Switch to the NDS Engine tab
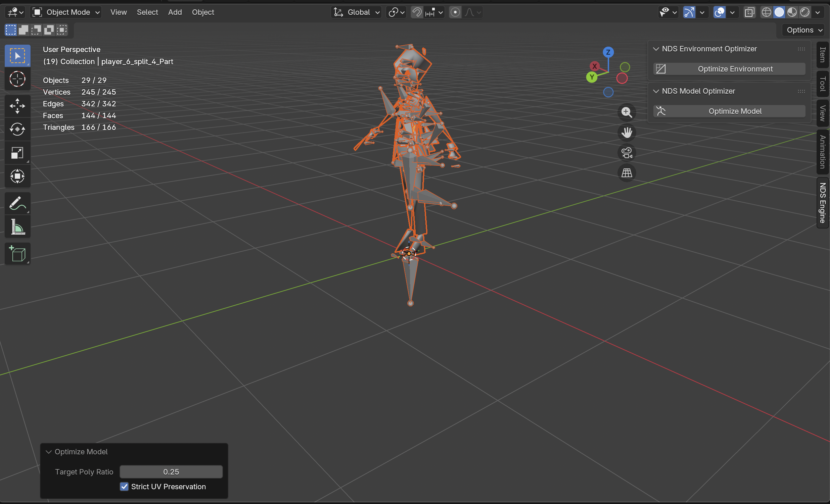Image resolution: width=830 pixels, height=504 pixels. point(823,203)
